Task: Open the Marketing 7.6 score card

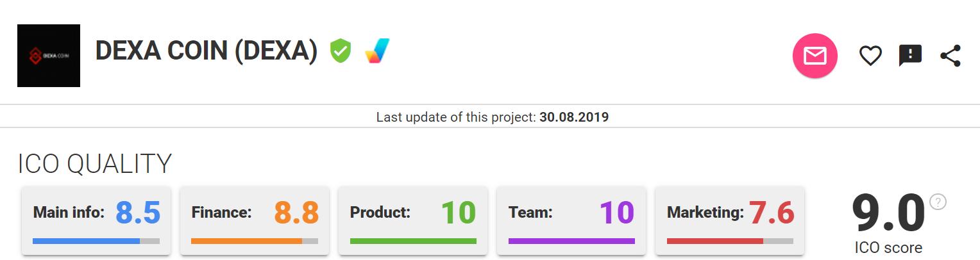Action: click(x=730, y=221)
